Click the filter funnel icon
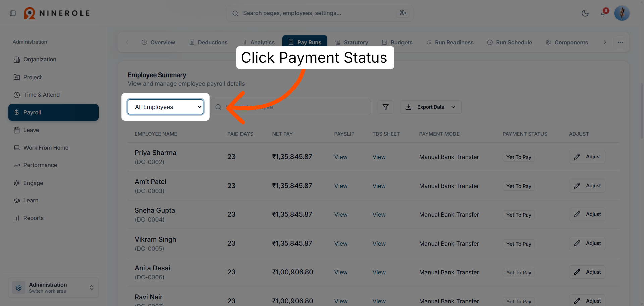 (x=386, y=107)
